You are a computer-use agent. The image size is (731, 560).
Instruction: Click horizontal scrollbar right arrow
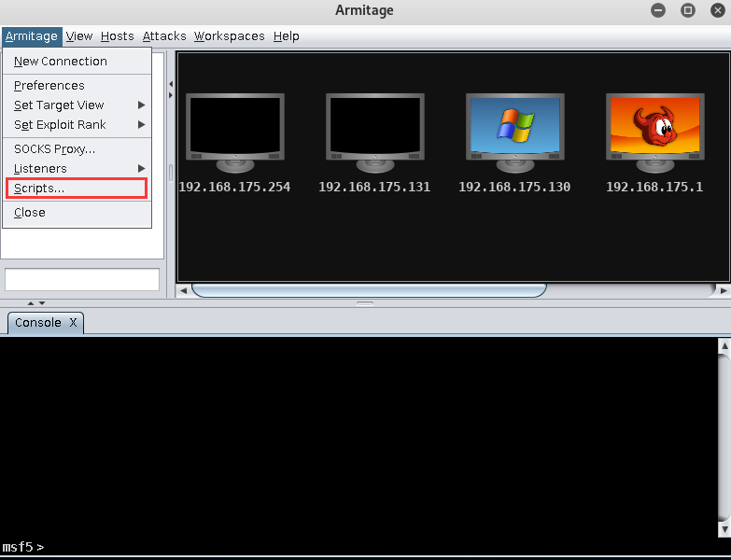coord(724,290)
